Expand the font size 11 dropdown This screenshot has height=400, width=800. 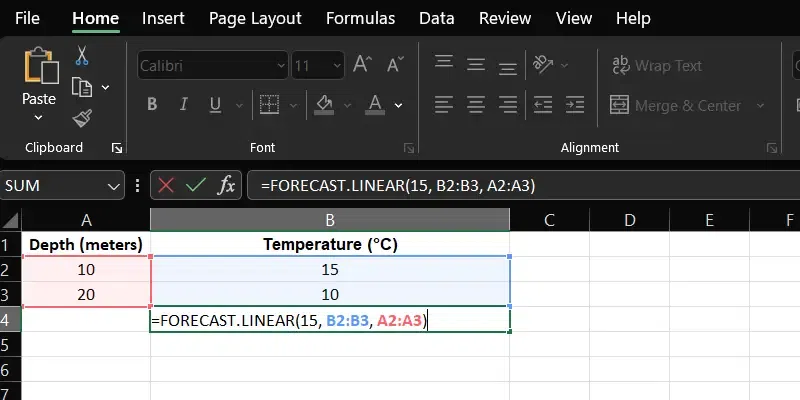pos(333,66)
